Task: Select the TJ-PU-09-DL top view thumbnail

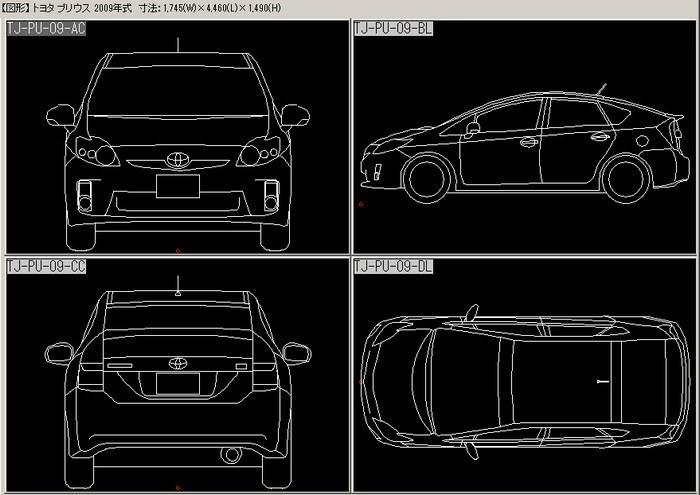Action: point(525,374)
